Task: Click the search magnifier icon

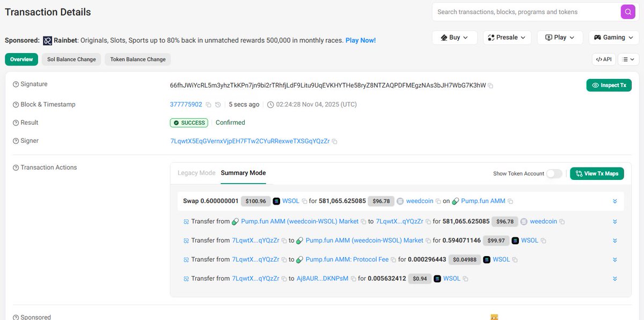Action: coord(627,11)
